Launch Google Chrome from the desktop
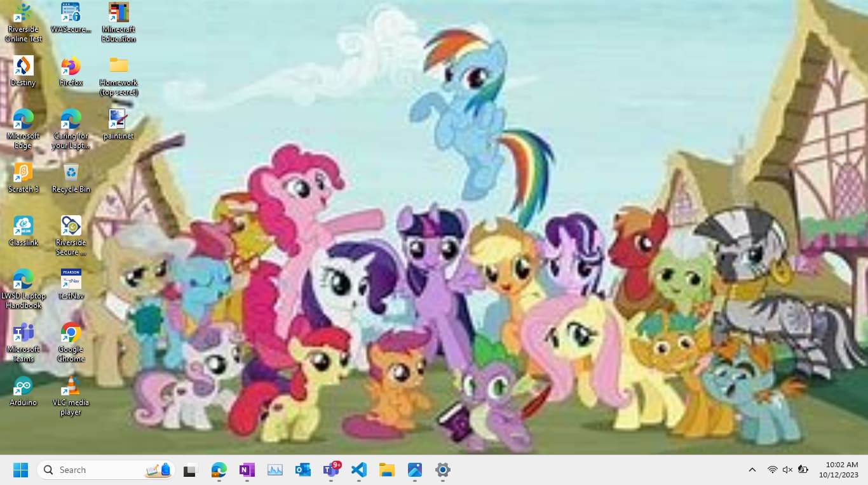Screen dimensions: 868x485 [71, 343]
